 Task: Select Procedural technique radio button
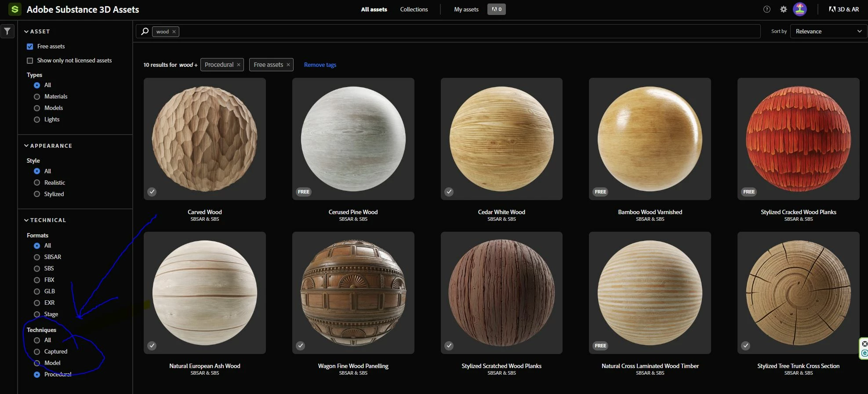pyautogui.click(x=37, y=374)
